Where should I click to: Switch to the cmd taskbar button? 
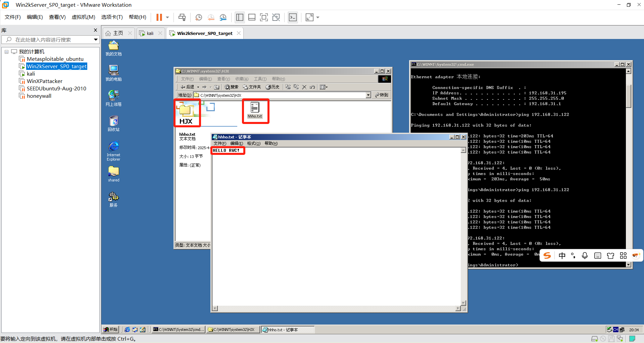179,330
